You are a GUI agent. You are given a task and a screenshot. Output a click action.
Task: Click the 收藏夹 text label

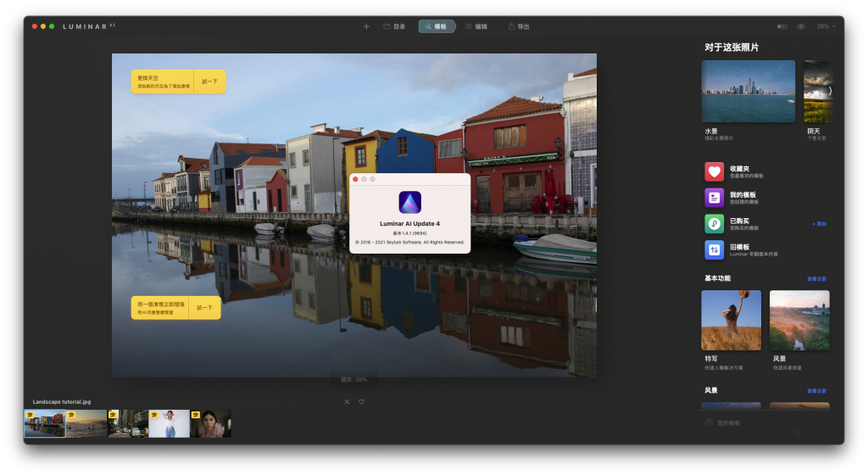[739, 169]
